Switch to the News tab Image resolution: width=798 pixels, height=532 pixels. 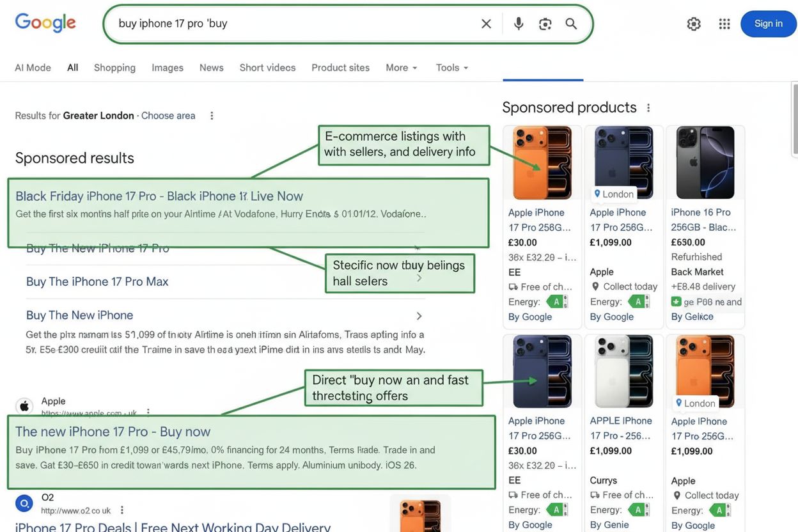(211, 67)
